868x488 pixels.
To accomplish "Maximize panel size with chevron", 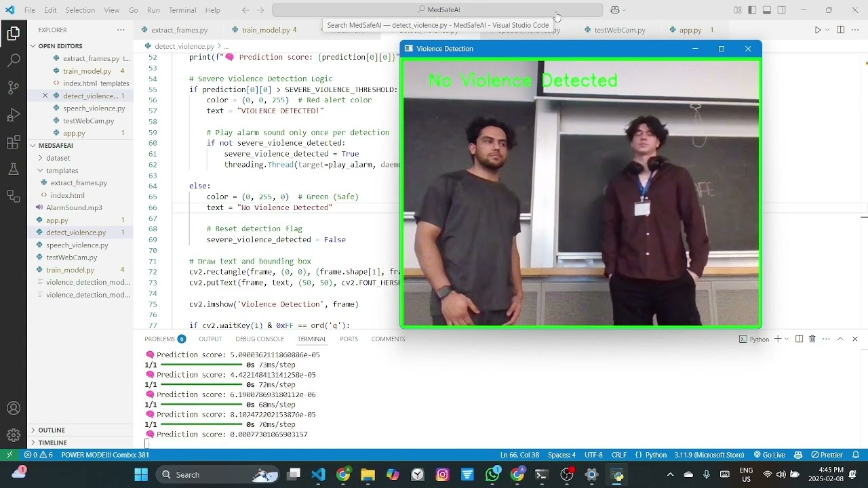I will tap(840, 339).
